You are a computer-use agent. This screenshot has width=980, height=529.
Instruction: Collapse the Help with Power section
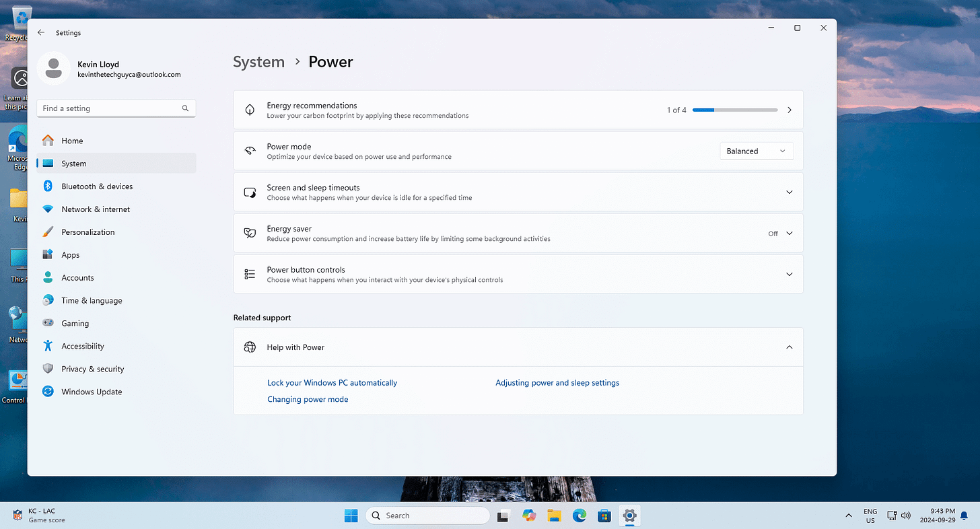[788, 347]
